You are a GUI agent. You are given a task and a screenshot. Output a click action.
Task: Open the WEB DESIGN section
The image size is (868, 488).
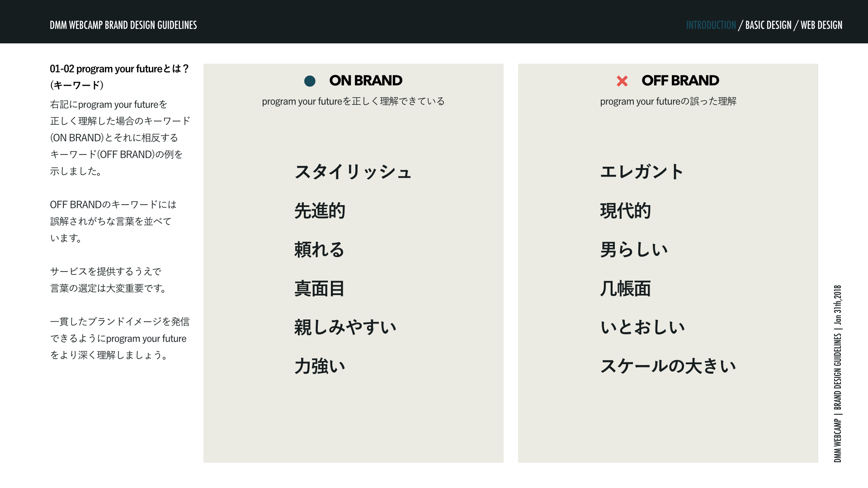click(x=821, y=25)
